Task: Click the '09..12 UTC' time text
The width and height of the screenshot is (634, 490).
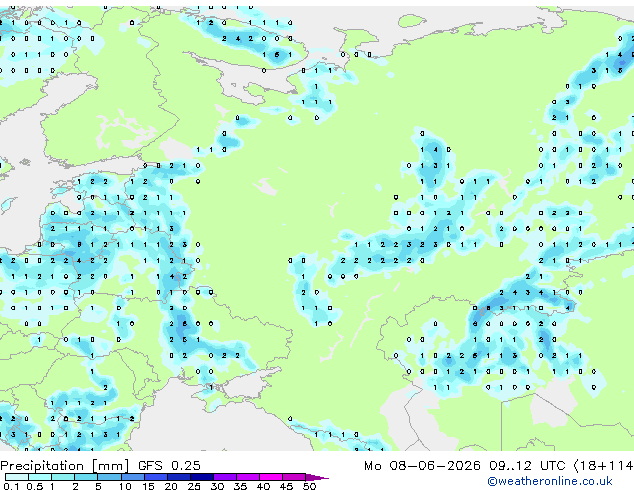Action: click(x=527, y=466)
